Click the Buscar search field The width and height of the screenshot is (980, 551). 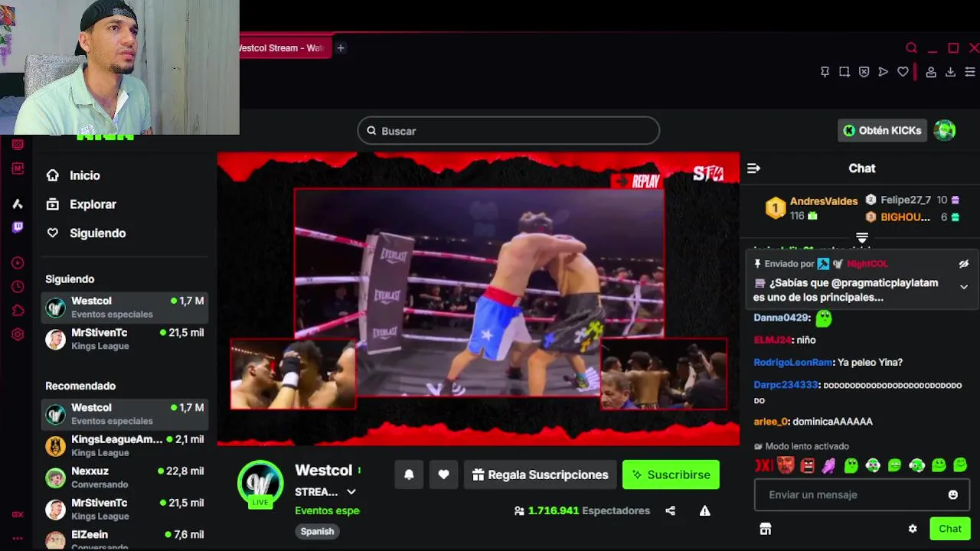point(508,131)
